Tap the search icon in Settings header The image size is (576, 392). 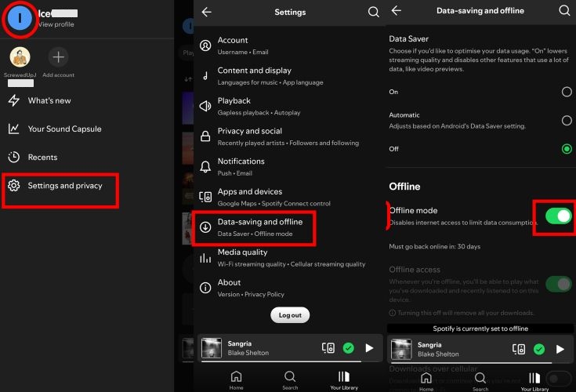373,12
